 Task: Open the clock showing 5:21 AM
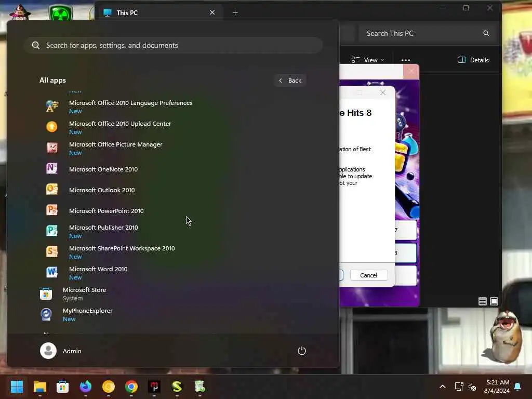coord(497,387)
